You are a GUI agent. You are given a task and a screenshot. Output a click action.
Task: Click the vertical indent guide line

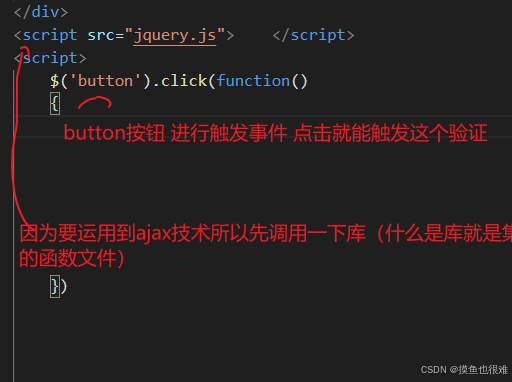[x=14, y=226]
